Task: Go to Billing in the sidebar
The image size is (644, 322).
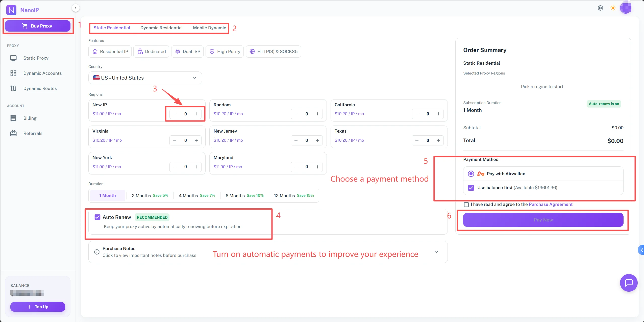Action: coord(30,118)
